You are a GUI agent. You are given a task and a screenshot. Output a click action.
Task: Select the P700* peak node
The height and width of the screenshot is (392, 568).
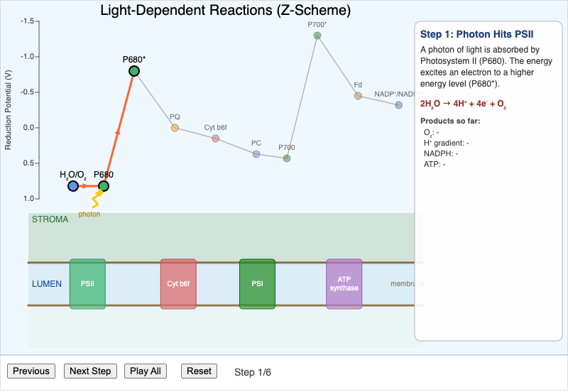point(317,36)
